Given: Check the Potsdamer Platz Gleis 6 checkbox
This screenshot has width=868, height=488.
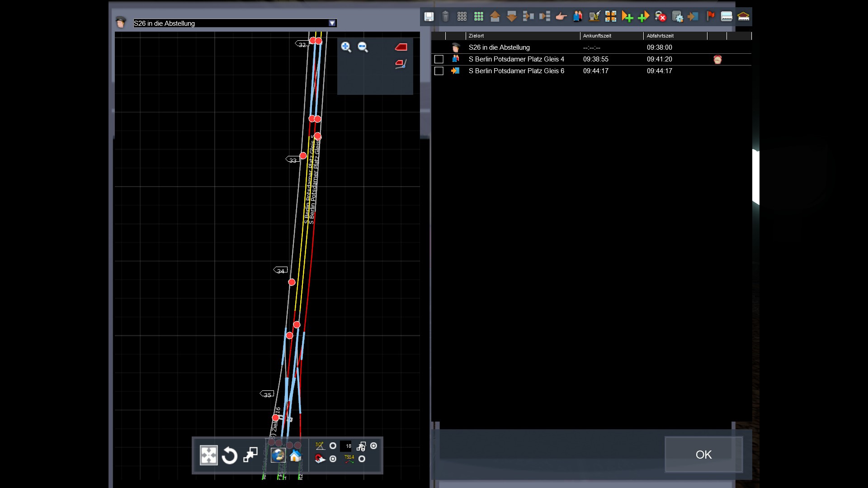Looking at the screenshot, I should (x=439, y=71).
